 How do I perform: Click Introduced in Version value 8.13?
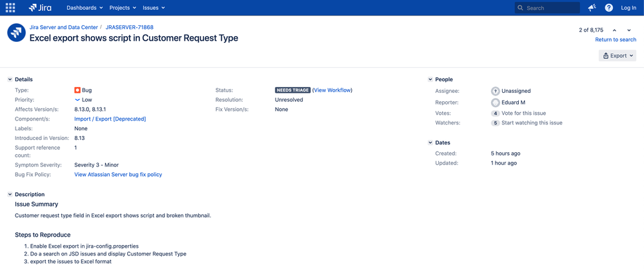79,138
